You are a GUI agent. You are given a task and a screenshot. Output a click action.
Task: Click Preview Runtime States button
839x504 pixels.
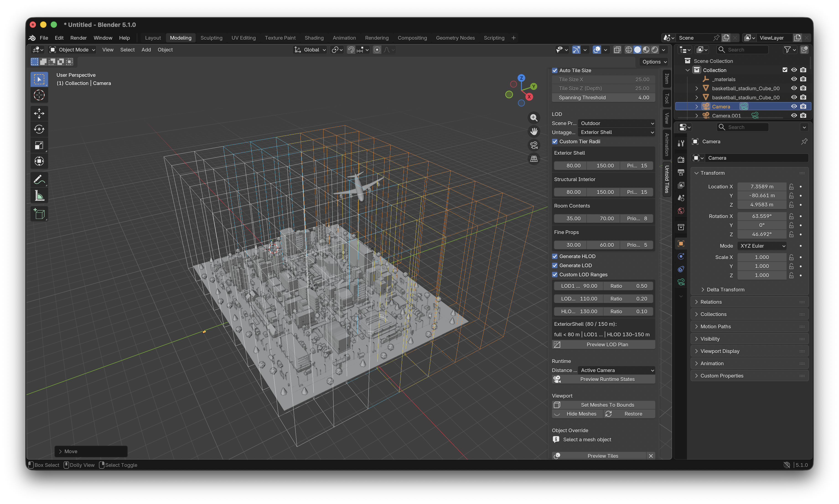[x=603, y=379]
